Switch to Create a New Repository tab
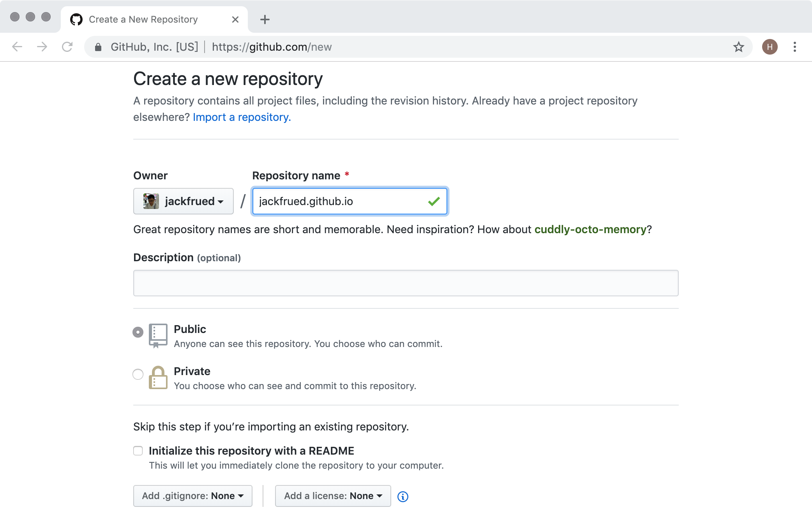The height and width of the screenshot is (517, 812). coord(143,19)
